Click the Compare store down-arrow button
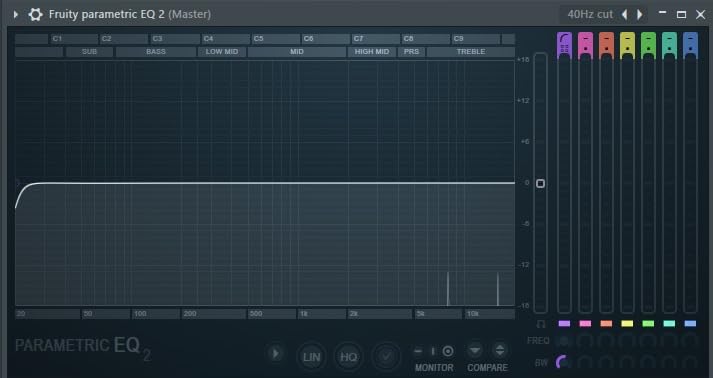 [475, 350]
